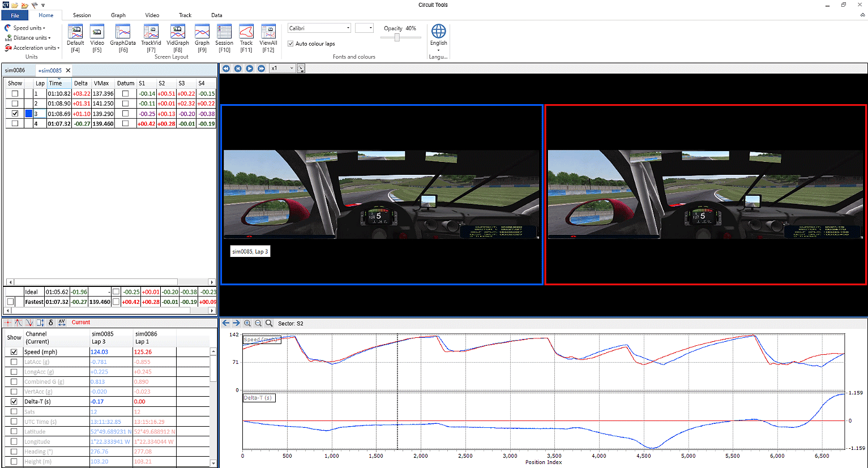This screenshot has height=468, width=868.
Task: Fast-forward the video playback
Action: coord(262,68)
